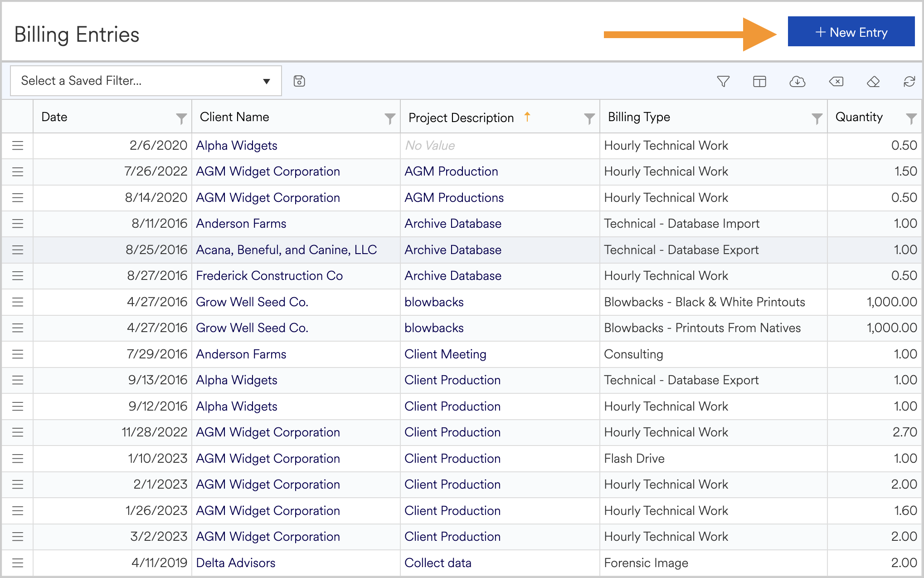The image size is (924, 578).
Task: Open the column layout icon
Action: (x=759, y=81)
